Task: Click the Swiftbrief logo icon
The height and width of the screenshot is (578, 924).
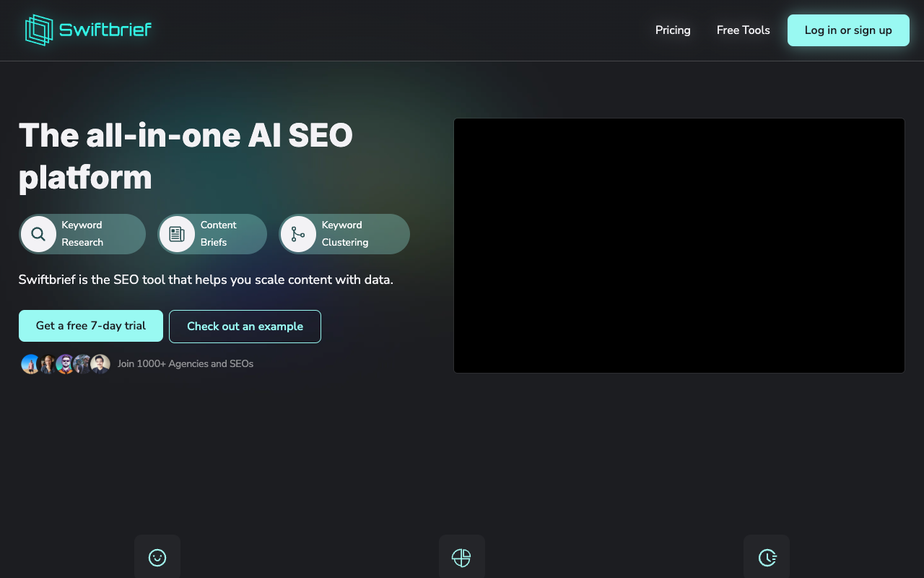Action: (x=40, y=30)
